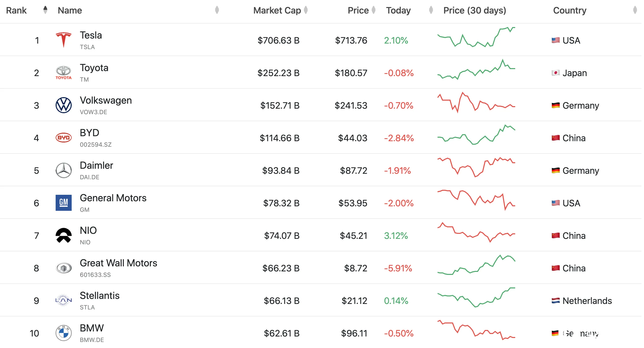The height and width of the screenshot is (348, 644).
Task: Open the BMW company link
Action: pyautogui.click(x=92, y=328)
